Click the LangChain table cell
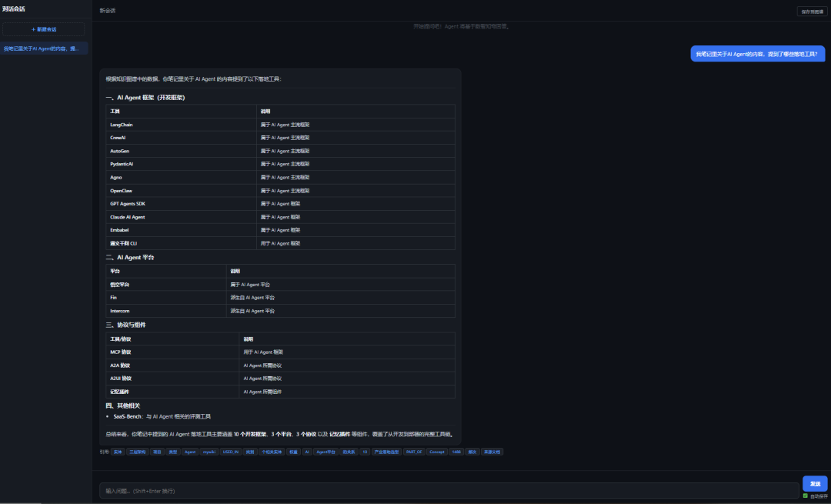This screenshot has width=831, height=504. (x=181, y=125)
